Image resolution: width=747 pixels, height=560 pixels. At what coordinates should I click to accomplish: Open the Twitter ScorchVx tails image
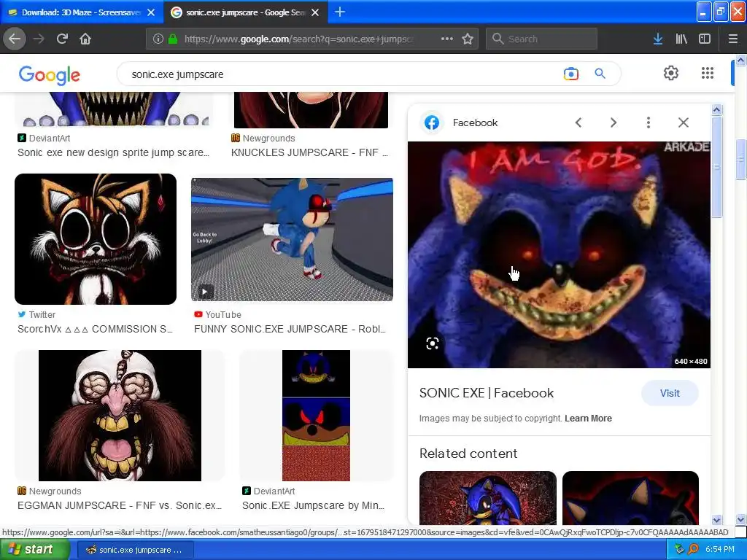[96, 239]
